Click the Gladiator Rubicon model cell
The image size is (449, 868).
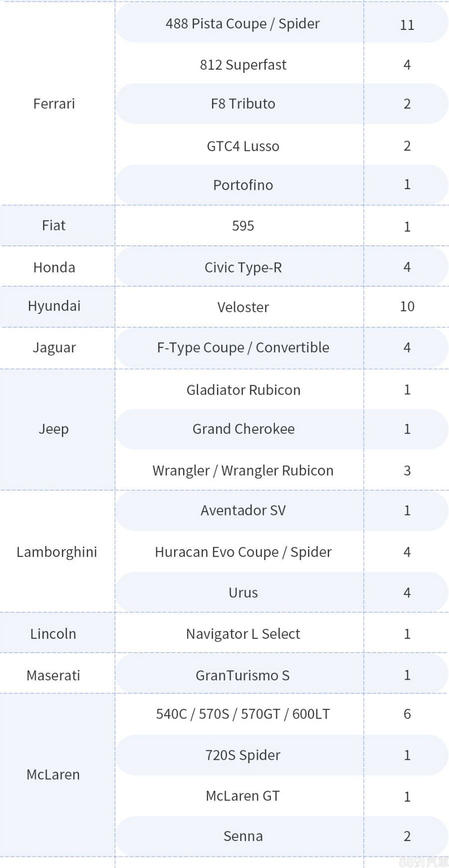click(x=243, y=390)
